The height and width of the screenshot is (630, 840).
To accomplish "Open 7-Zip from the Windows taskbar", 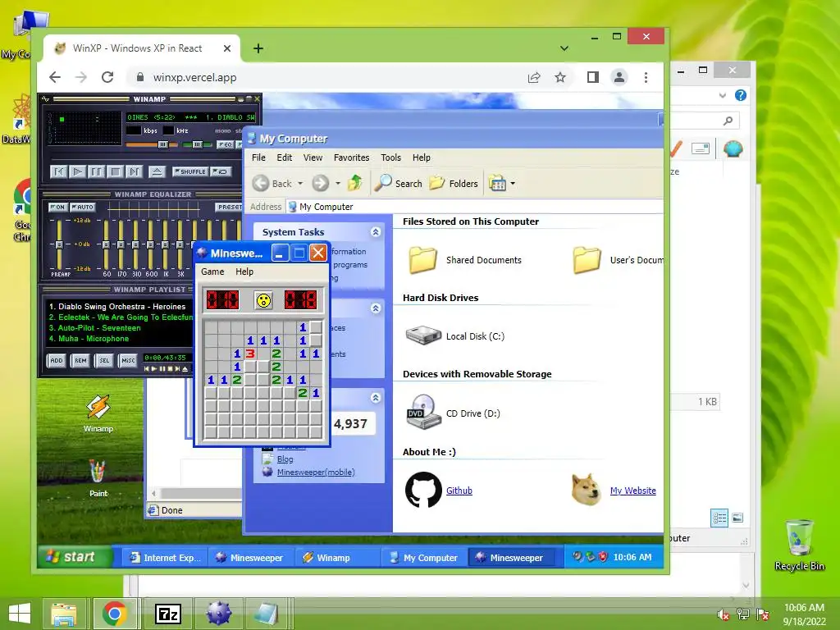I will (168, 614).
